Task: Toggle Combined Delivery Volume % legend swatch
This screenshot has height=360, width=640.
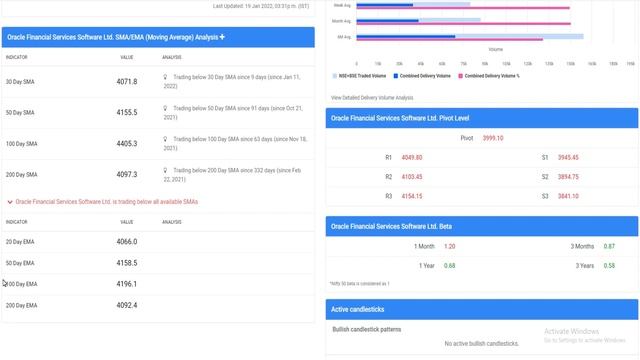Action: pyautogui.click(x=460, y=76)
